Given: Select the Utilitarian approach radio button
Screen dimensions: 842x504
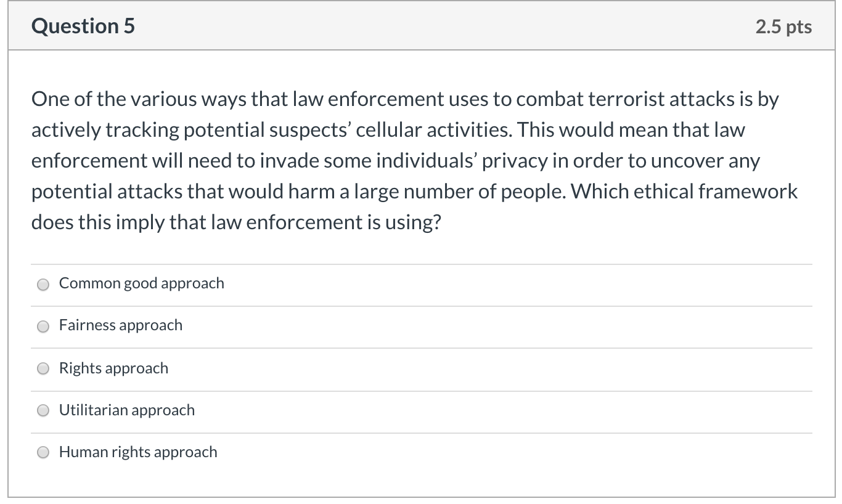Looking at the screenshot, I should coord(43,410).
